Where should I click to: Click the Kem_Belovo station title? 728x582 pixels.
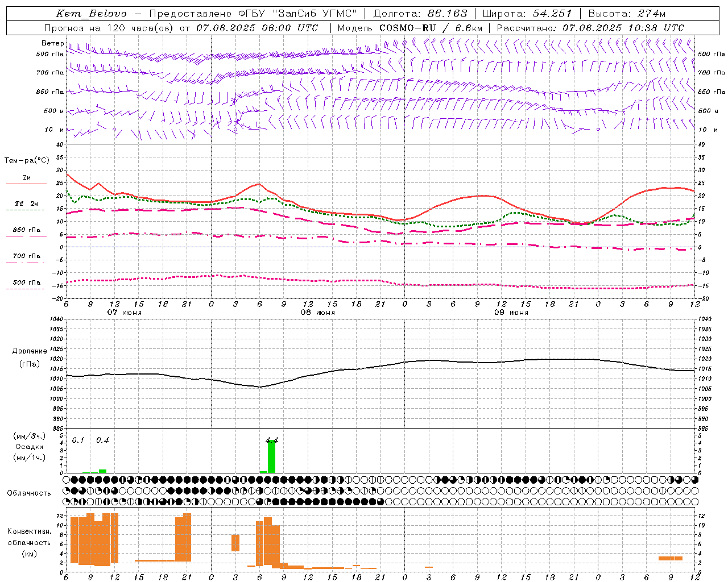[x=92, y=14]
